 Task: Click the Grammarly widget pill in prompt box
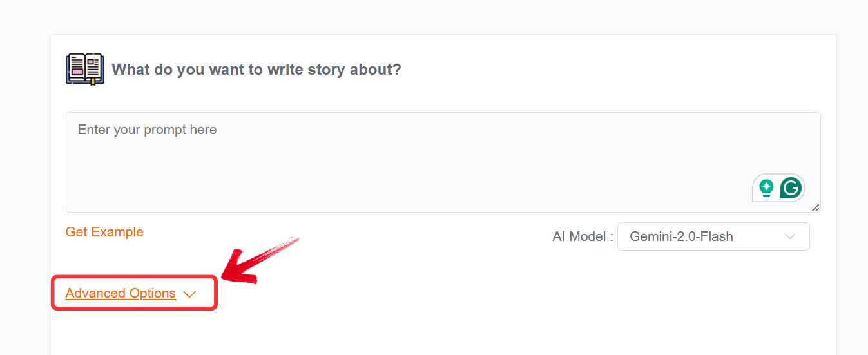(778, 188)
